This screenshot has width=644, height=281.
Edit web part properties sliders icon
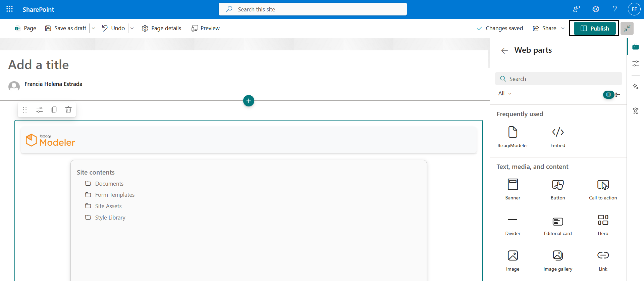tap(40, 110)
